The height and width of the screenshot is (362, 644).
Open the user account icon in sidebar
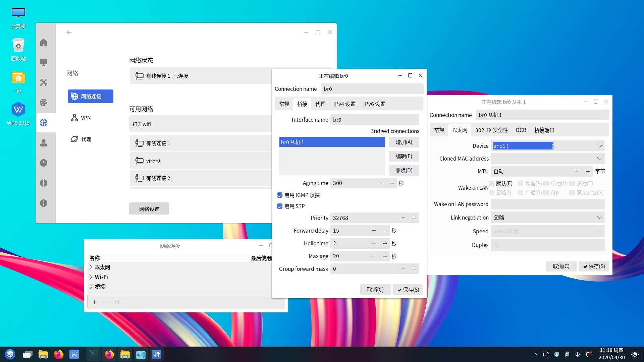[x=44, y=143]
